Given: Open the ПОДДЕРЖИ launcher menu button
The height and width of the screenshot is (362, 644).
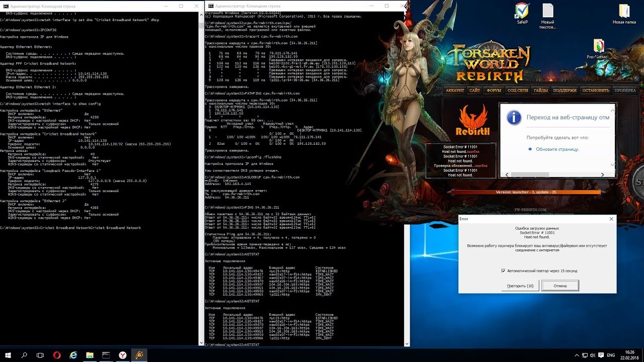Looking at the screenshot, I should pos(565,90).
